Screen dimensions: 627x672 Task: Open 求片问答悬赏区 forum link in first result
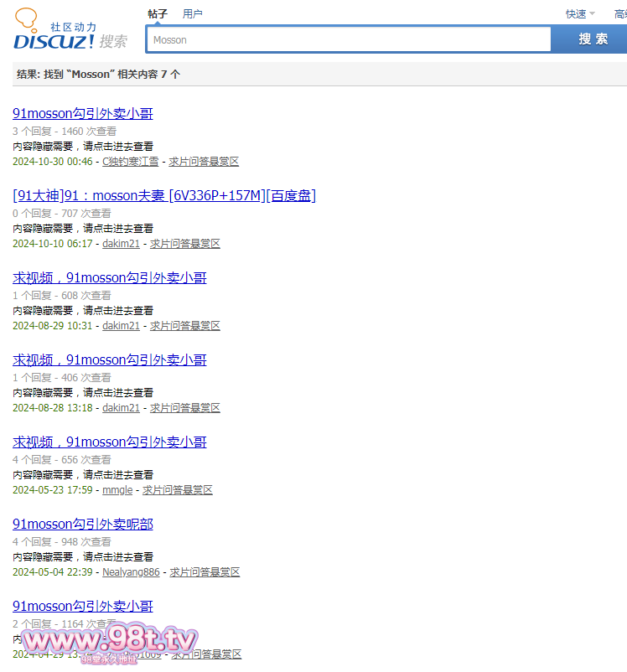204,162
